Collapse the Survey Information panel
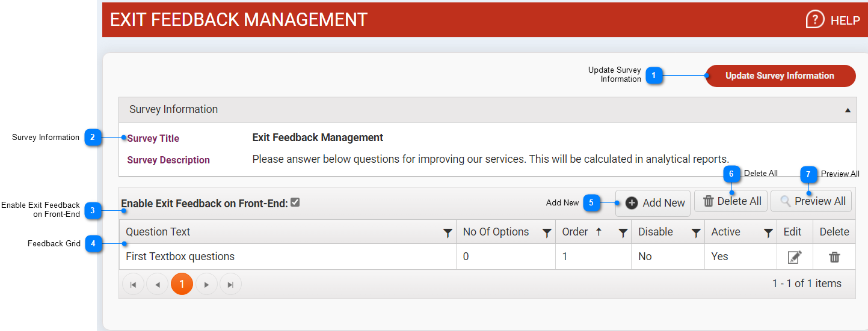 848,110
